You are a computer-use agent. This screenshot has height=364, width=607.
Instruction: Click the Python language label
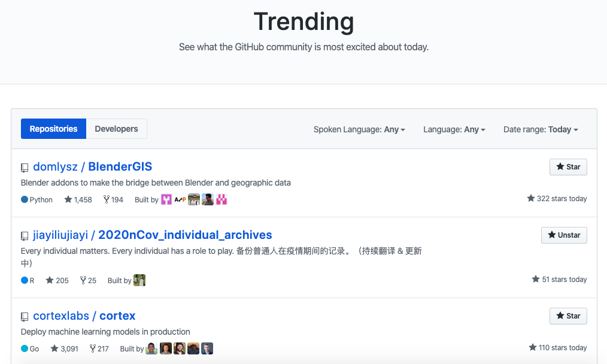pos(37,199)
